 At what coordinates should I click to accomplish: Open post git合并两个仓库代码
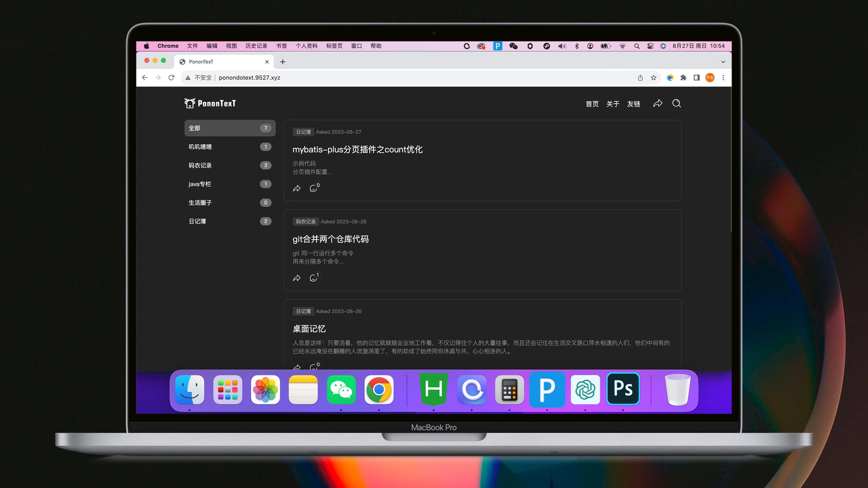click(x=330, y=239)
